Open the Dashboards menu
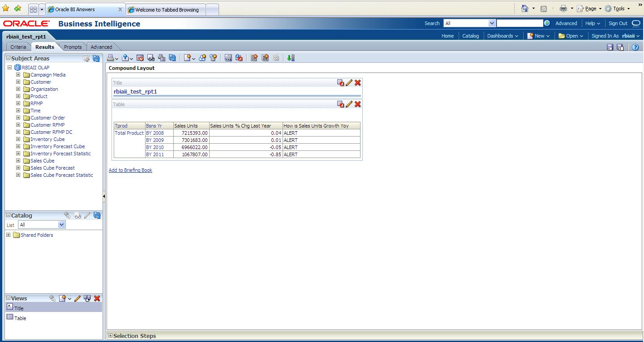 click(x=502, y=36)
